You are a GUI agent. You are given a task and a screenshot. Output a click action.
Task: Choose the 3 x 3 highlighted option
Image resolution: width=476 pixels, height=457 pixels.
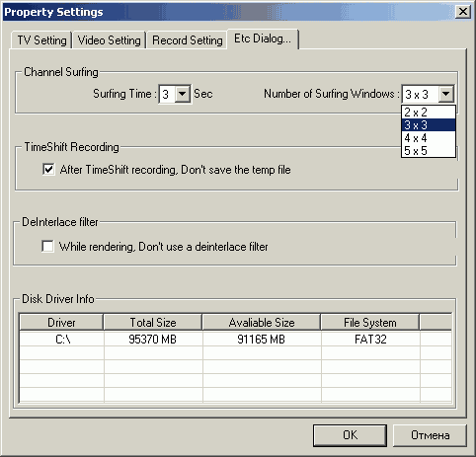tap(429, 125)
